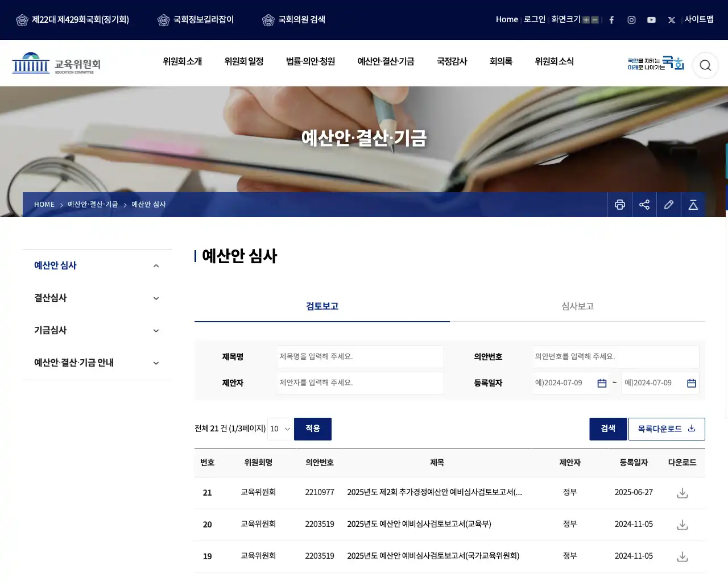The height and width of the screenshot is (582, 728).
Task: Increase screen size with plus icon
Action: [x=586, y=20]
